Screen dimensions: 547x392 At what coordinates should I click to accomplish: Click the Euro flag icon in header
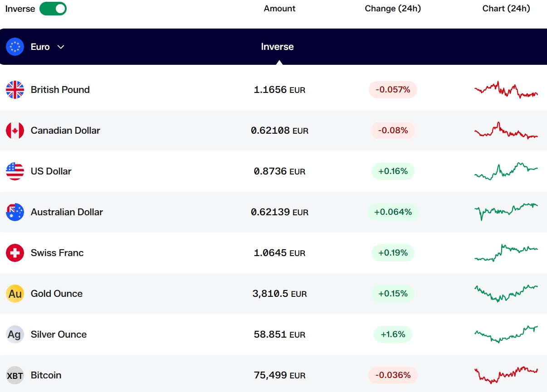[15, 47]
